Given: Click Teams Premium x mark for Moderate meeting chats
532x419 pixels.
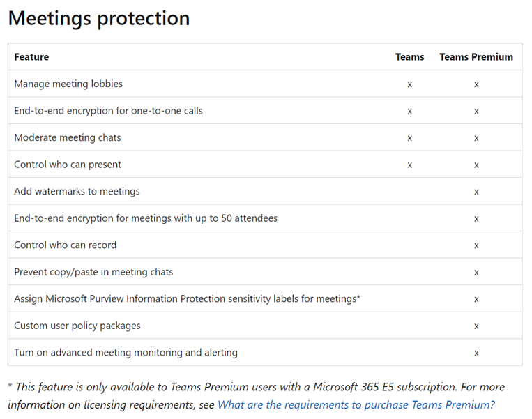Looking at the screenshot, I should click(476, 138).
